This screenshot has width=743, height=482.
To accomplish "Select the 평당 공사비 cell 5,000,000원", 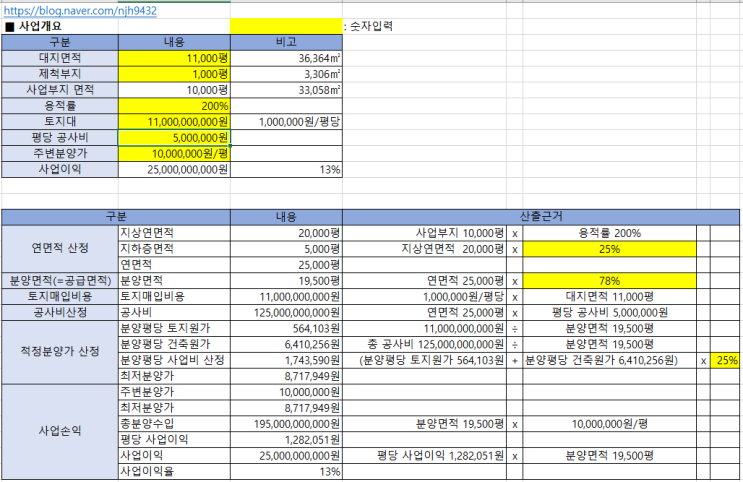I will tap(174, 138).
